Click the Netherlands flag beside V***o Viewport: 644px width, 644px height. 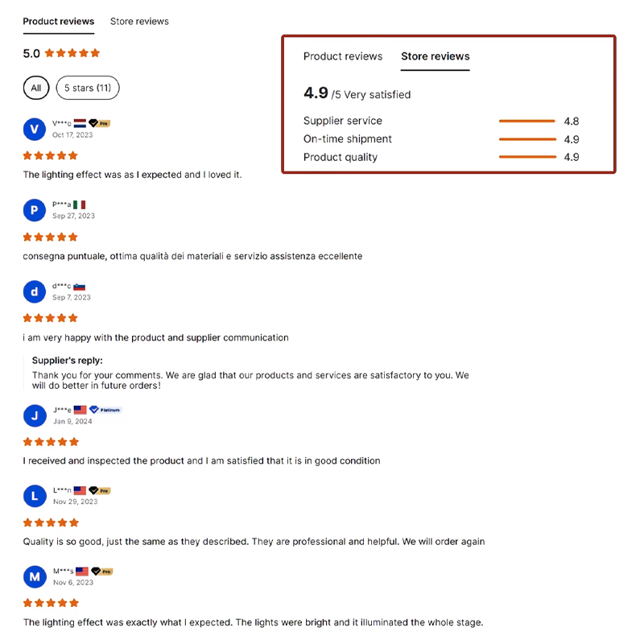point(80,123)
